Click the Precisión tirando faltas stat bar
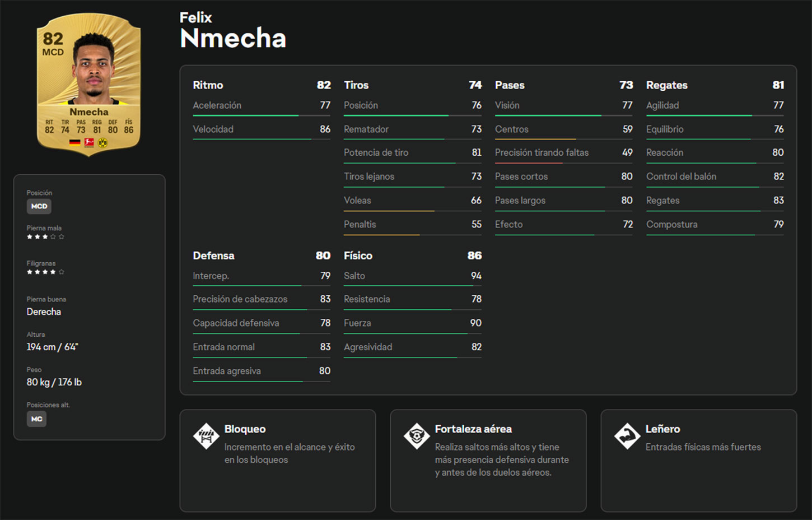 [563, 163]
